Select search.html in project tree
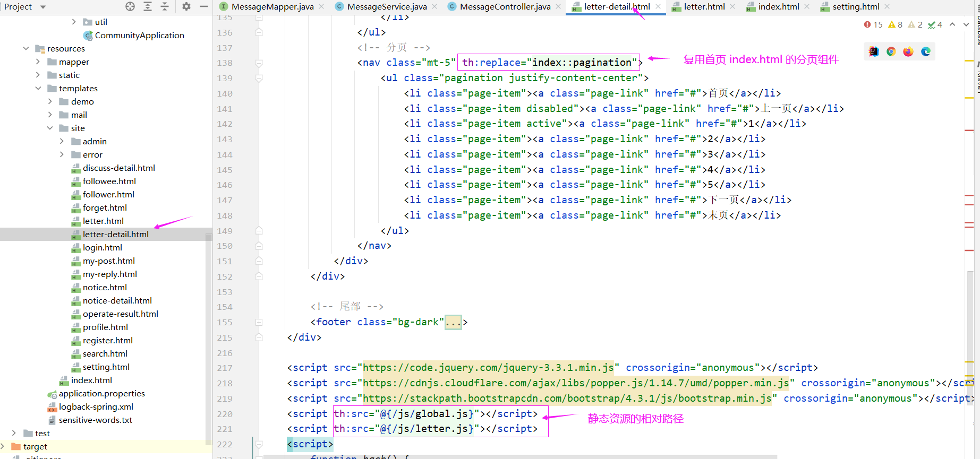 point(99,353)
